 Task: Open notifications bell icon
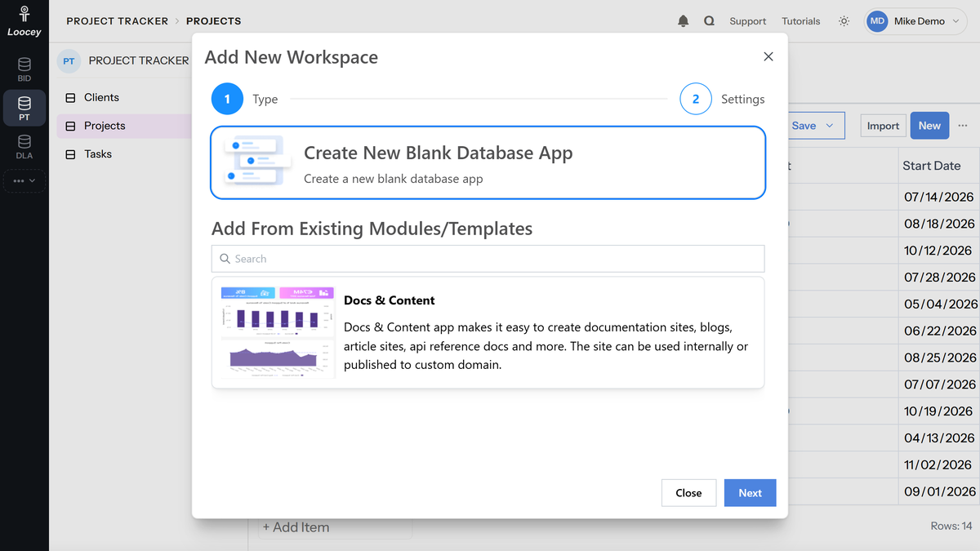(684, 21)
